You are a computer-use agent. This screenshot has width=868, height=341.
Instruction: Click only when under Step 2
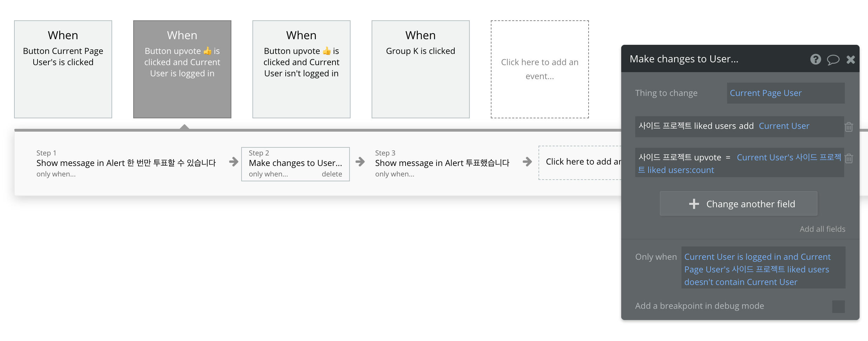(x=268, y=174)
